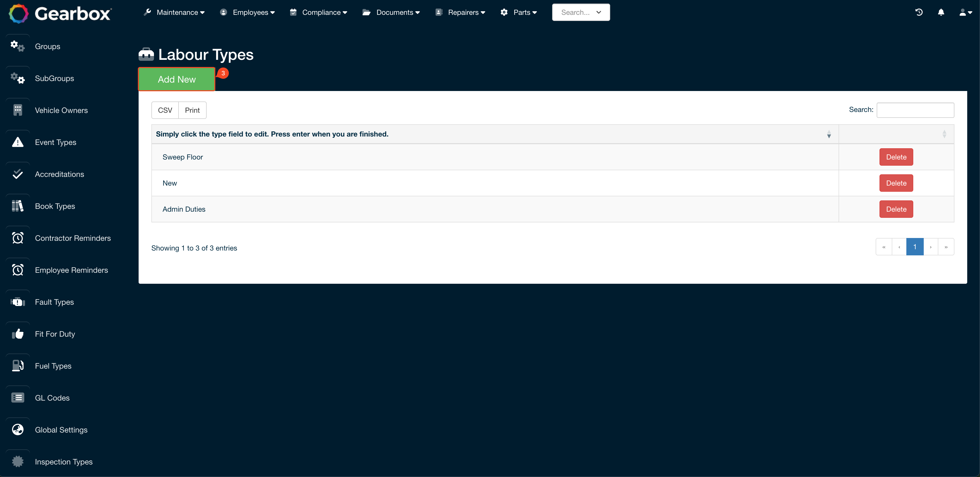
Task: Navigate to Vehicle Owners
Action: click(61, 110)
